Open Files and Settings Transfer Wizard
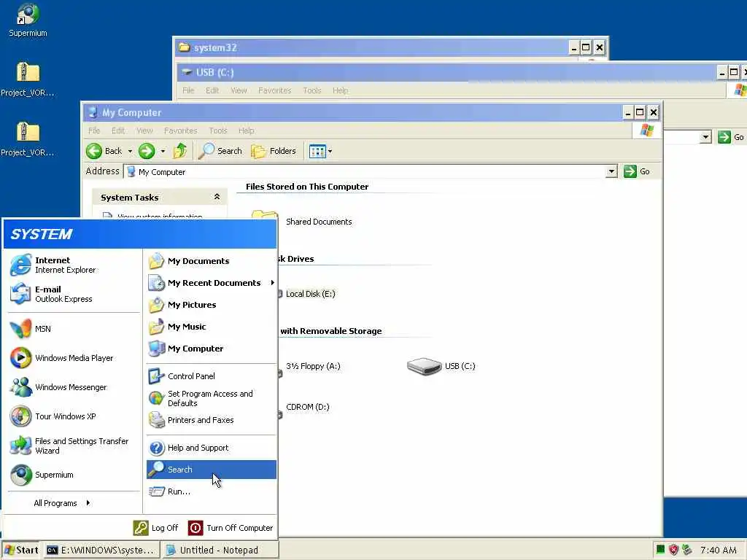The height and width of the screenshot is (560, 747). (74, 446)
